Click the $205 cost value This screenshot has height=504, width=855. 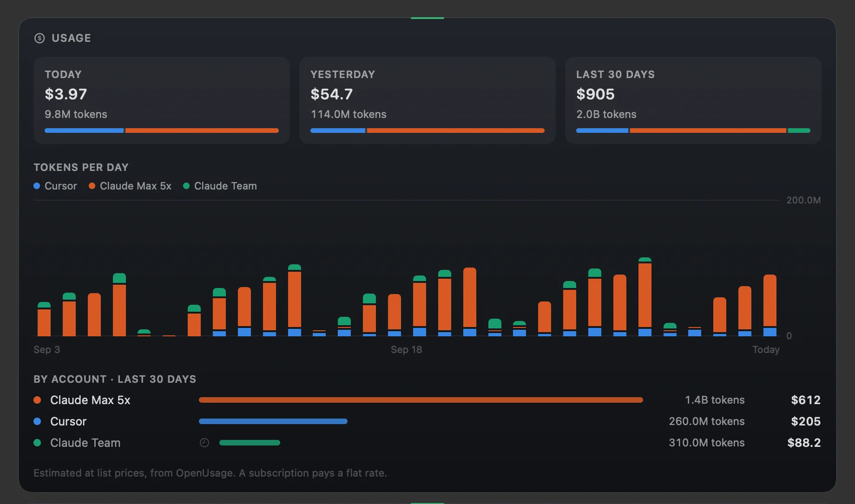click(806, 421)
